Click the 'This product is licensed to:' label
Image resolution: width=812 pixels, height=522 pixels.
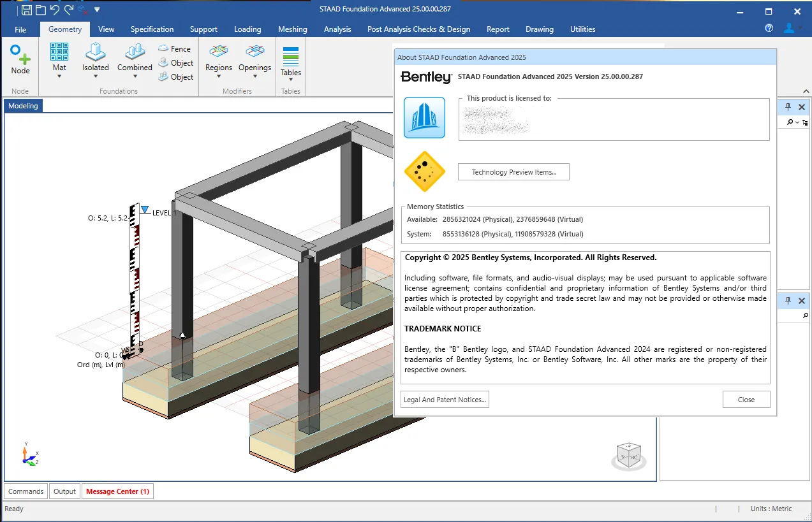[x=509, y=98]
